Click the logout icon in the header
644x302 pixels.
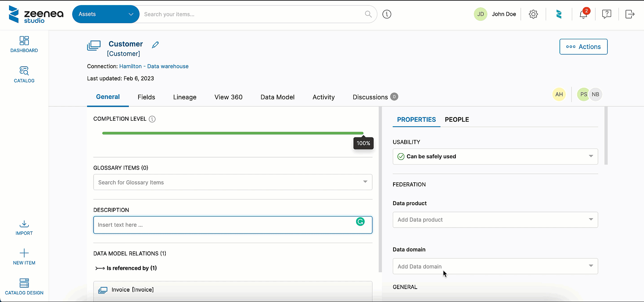[630, 14]
